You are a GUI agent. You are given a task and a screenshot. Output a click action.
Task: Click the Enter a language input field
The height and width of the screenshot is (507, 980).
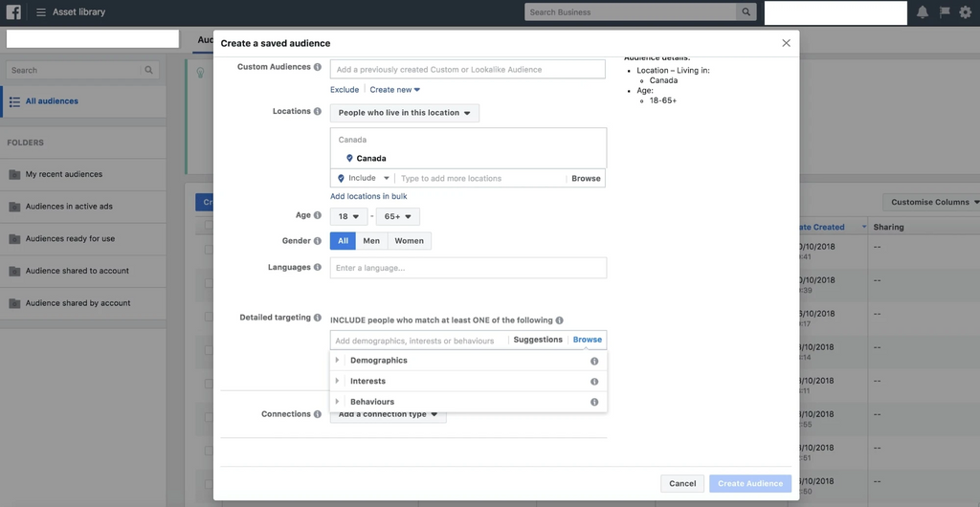pyautogui.click(x=468, y=268)
